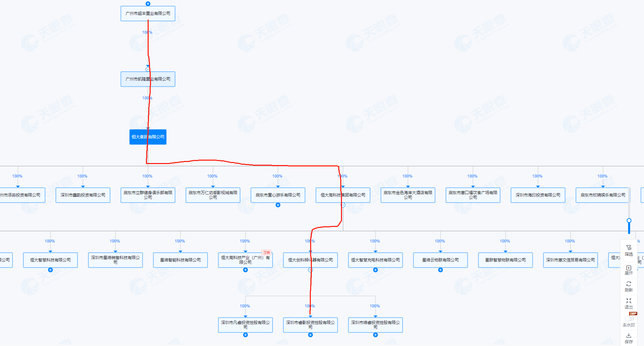
Task: Open 深圳市睿影投资控股有限公司 node
Action: pos(310,325)
